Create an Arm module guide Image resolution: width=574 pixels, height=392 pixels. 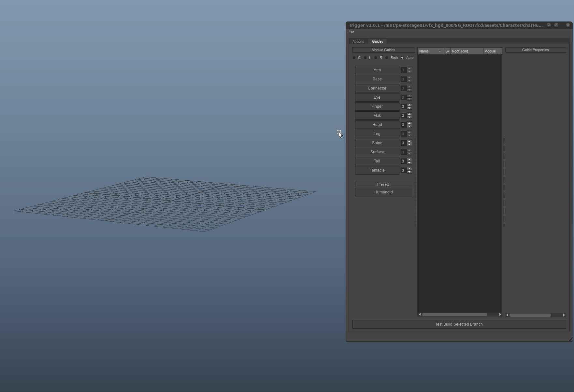point(377,70)
